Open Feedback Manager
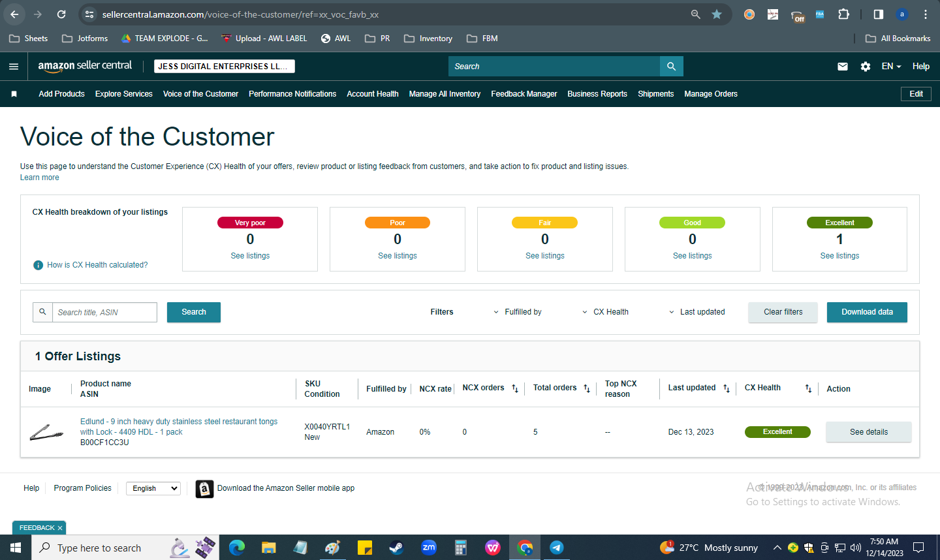940x560 pixels. coord(524,94)
